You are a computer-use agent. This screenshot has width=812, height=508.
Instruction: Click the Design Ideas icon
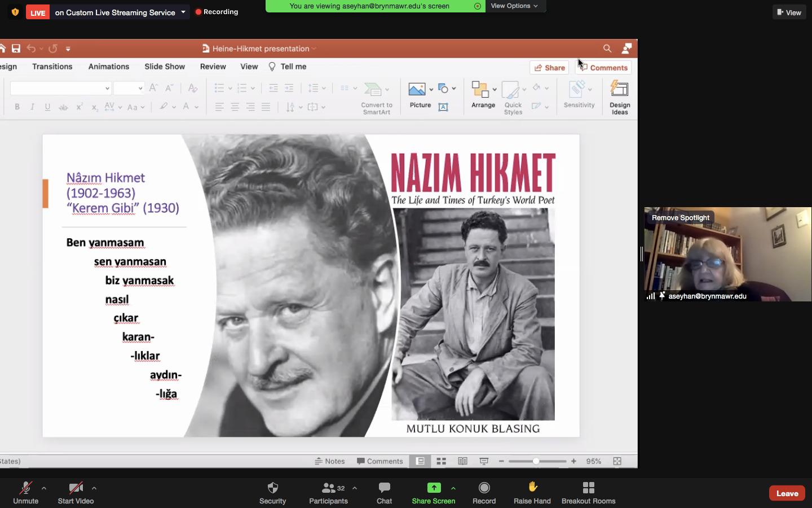point(619,89)
